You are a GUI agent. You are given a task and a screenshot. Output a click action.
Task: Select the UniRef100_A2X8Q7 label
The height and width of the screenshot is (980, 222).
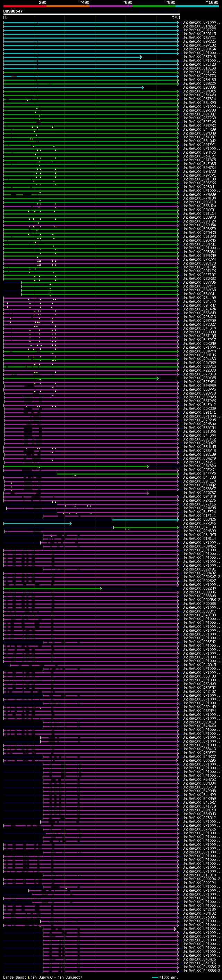click(x=199, y=114)
